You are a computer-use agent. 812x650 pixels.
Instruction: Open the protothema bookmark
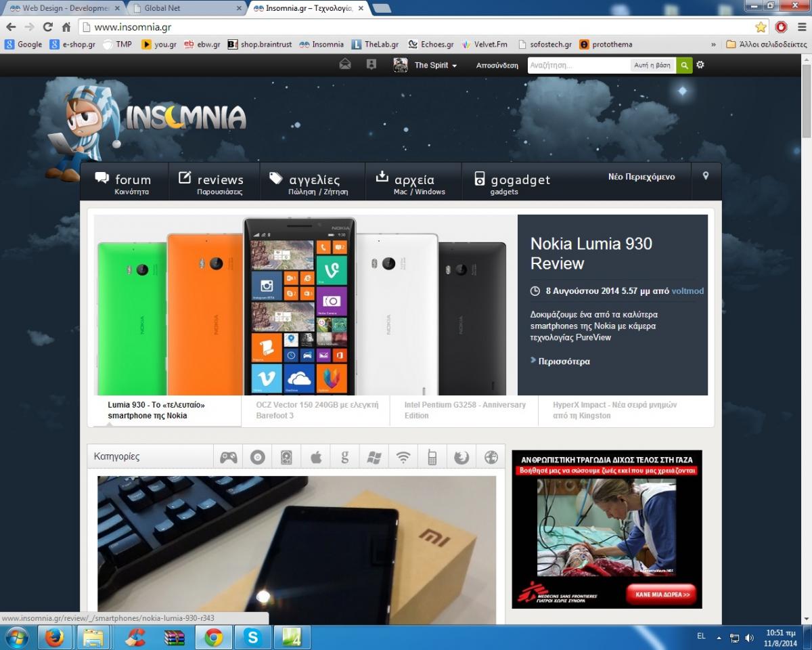point(606,45)
